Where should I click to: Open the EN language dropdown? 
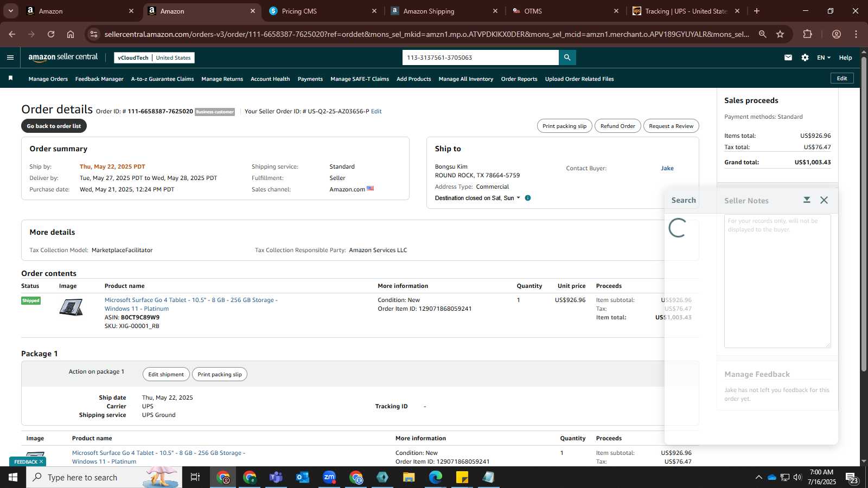824,57
